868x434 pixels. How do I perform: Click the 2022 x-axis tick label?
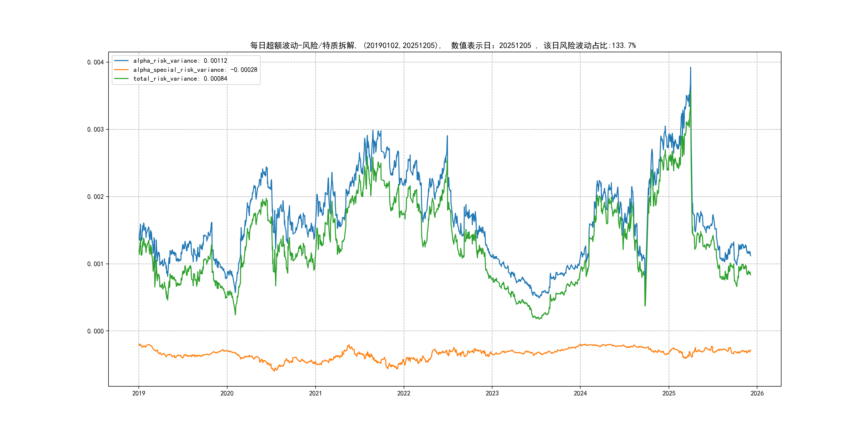coord(404,393)
